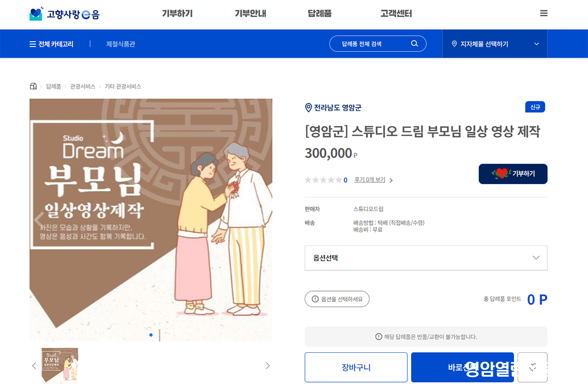Image resolution: width=588 pixels, height=392 pixels.
Task: Click the home icon in breadcrumb
Action: click(33, 86)
